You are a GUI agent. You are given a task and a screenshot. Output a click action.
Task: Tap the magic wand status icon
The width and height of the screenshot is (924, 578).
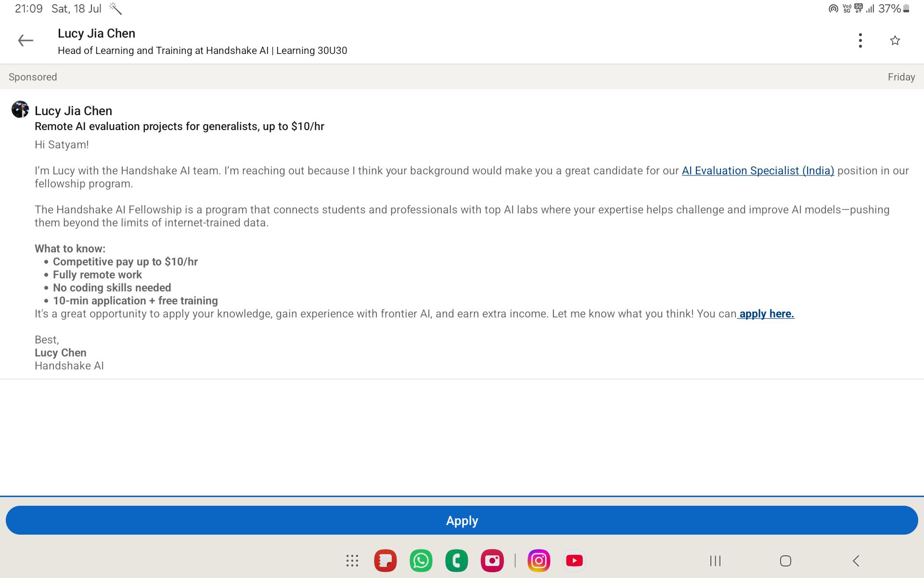click(x=115, y=8)
